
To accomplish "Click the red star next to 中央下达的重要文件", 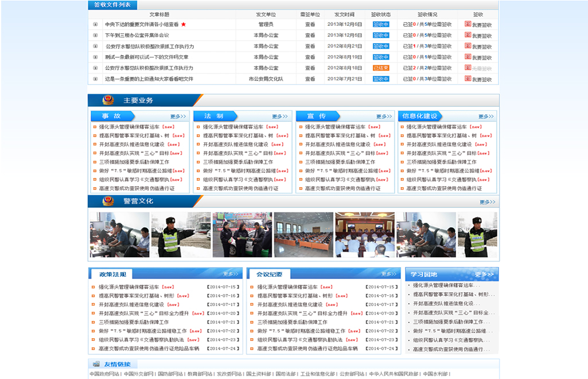I will pos(184,25).
